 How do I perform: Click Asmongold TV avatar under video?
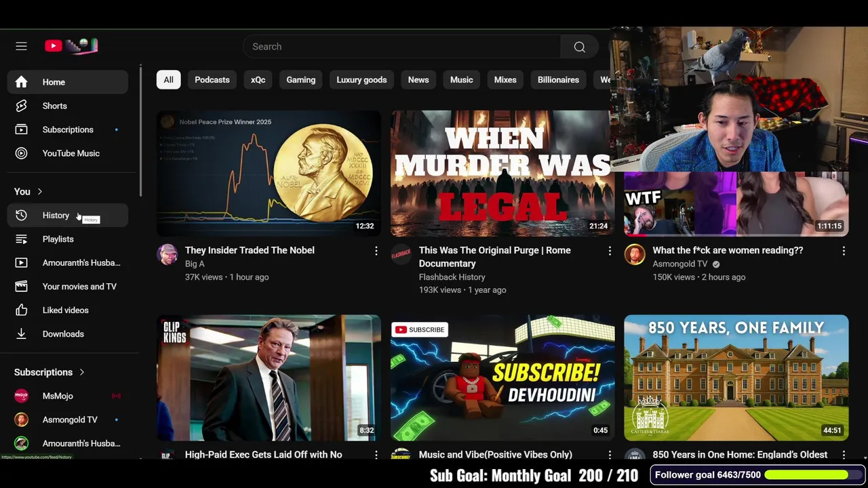click(x=635, y=255)
